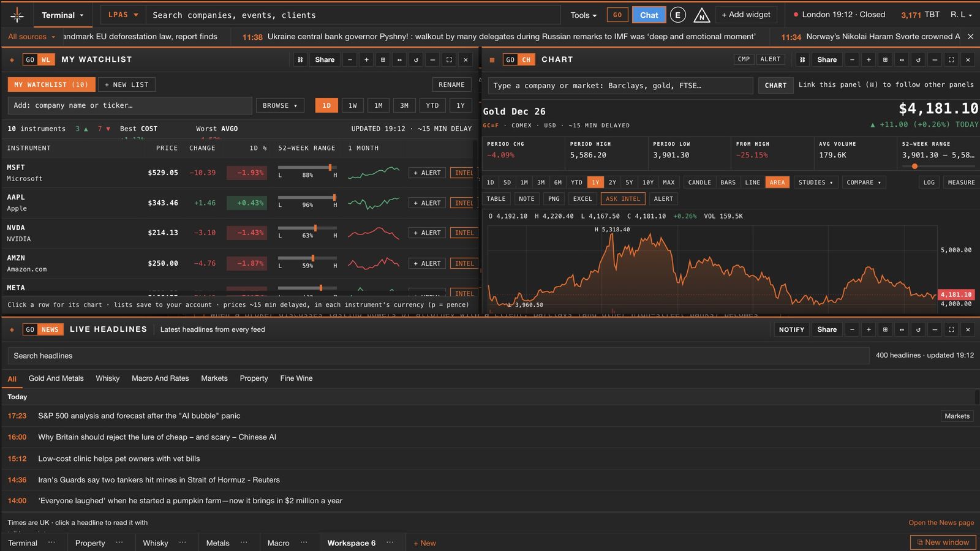
Task: Click the orange diamond icon beside My Watchlist title
Action: (12, 60)
